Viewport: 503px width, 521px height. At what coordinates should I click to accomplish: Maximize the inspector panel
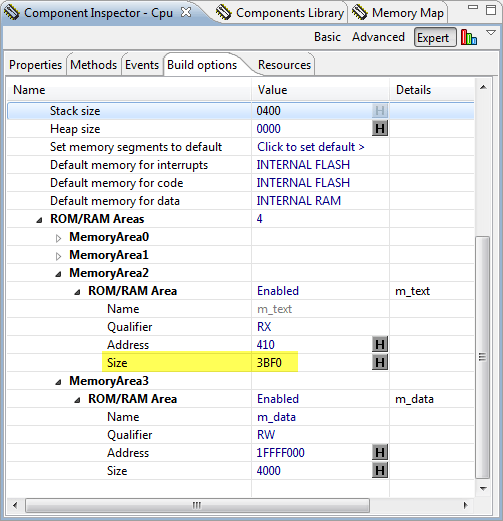[491, 10]
